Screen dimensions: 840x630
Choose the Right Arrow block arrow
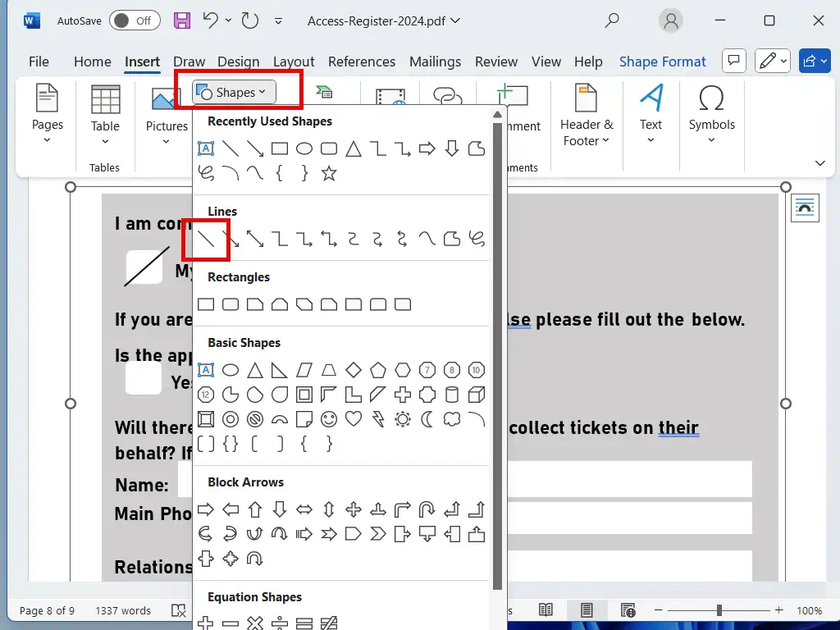pos(206,509)
